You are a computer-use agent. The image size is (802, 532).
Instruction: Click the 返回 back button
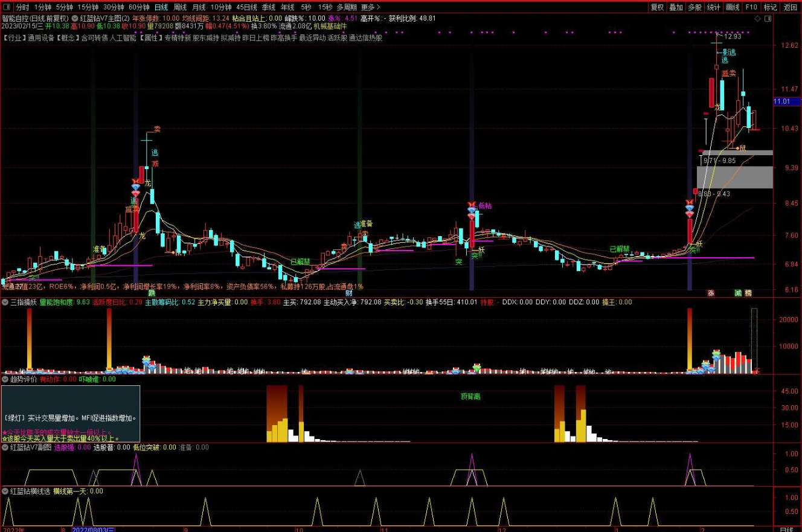click(x=790, y=7)
